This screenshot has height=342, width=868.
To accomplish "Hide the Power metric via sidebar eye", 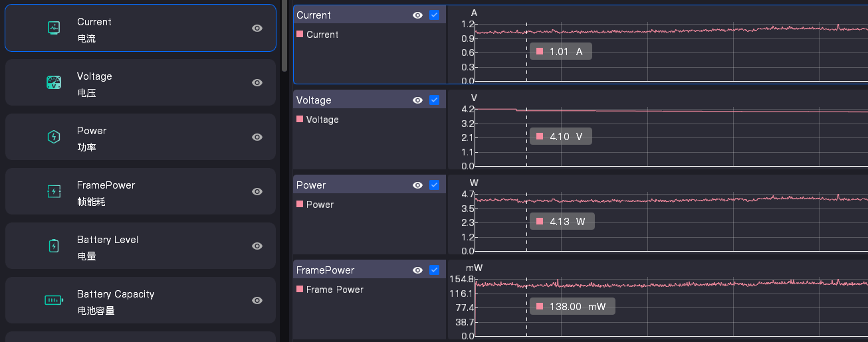I will (257, 137).
